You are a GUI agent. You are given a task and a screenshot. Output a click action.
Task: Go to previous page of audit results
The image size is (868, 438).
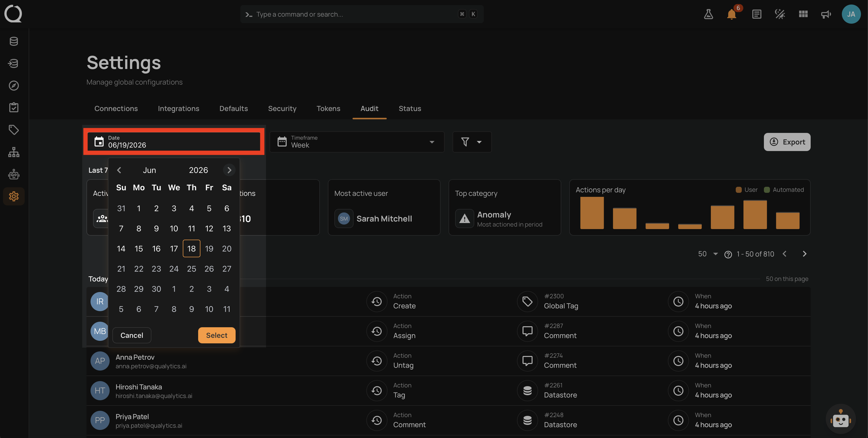785,254
